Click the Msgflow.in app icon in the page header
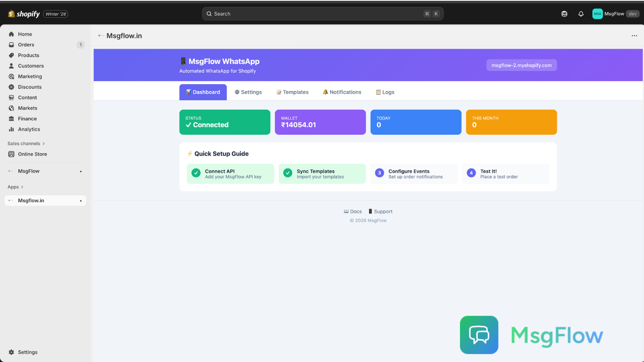Screen dimensions: 644x362 pos(101,36)
